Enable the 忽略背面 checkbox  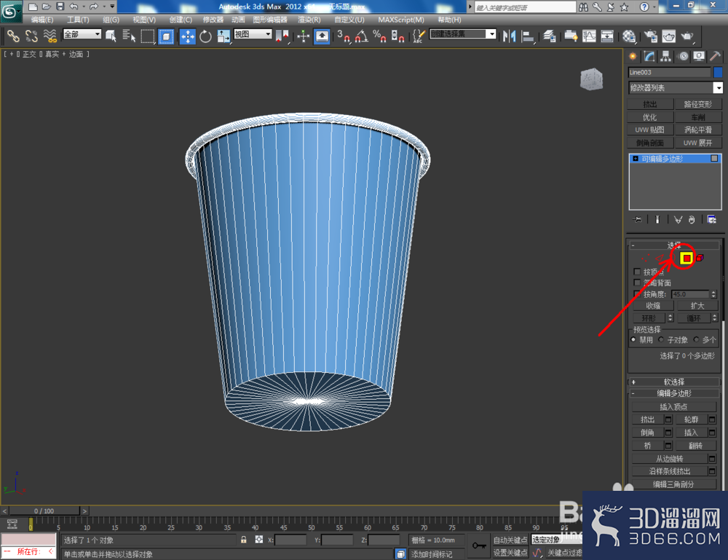pos(637,283)
